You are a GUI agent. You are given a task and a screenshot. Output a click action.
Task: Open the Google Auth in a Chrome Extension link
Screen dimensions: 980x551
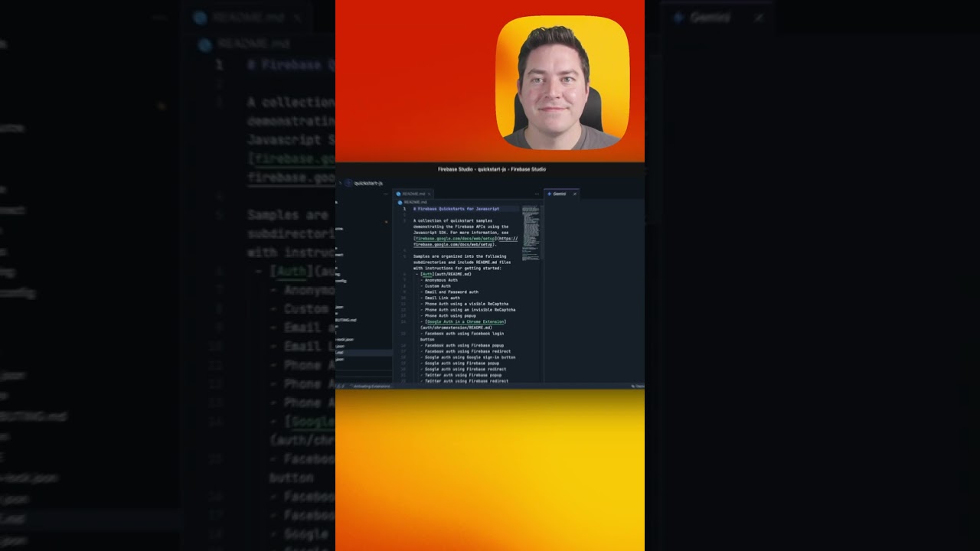pyautogui.click(x=465, y=321)
